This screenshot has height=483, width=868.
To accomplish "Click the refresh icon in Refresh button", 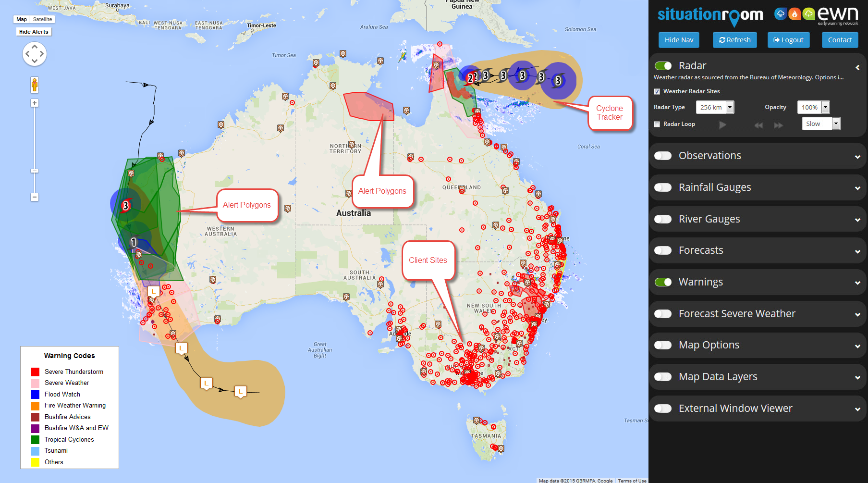I will coord(722,40).
